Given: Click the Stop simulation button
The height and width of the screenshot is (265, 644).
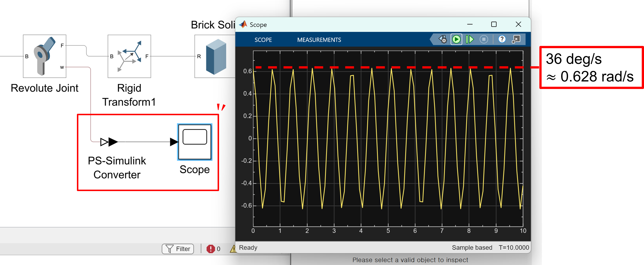Looking at the screenshot, I should [x=484, y=40].
